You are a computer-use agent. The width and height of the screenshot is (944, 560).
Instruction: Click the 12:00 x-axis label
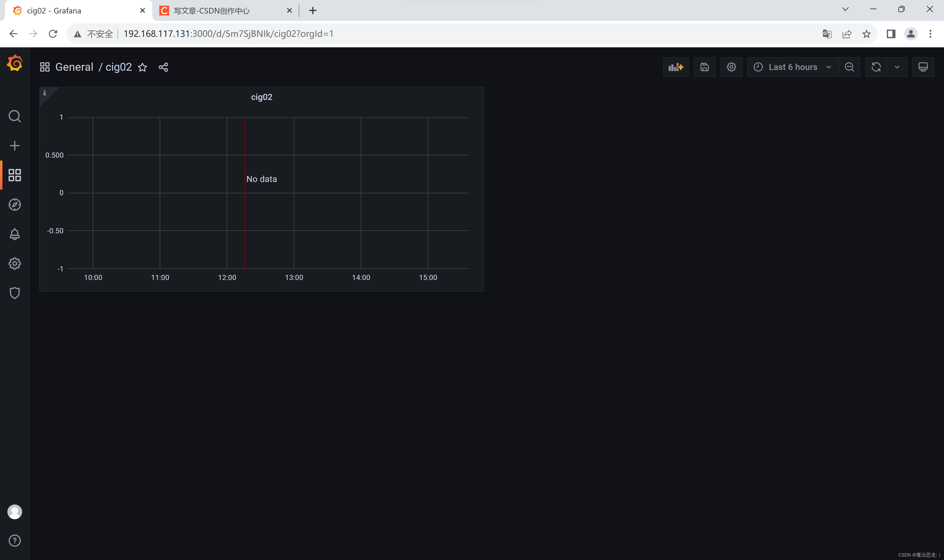pyautogui.click(x=227, y=278)
